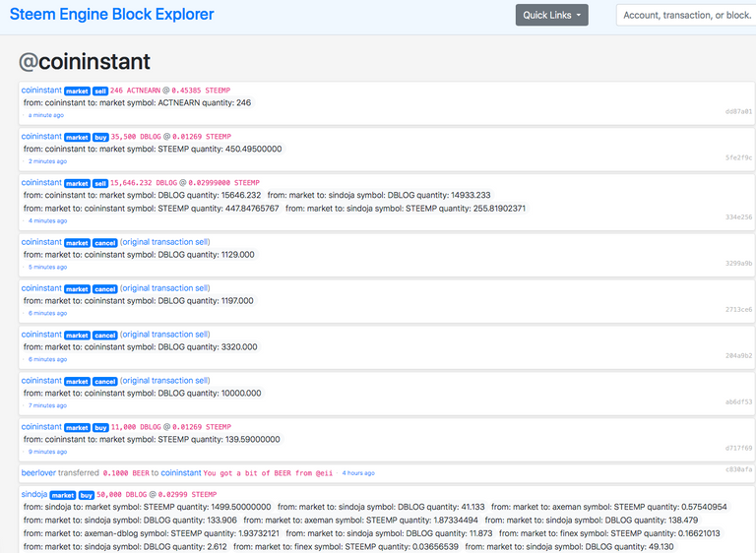This screenshot has height=553, width=756.
Task: Expand the Quick Links dropdown
Action: point(551,15)
